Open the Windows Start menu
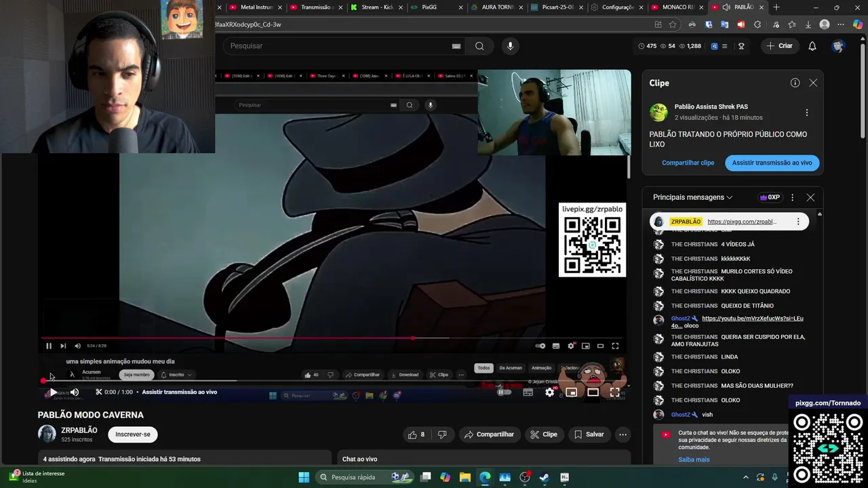This screenshot has width=868, height=488. [304, 477]
